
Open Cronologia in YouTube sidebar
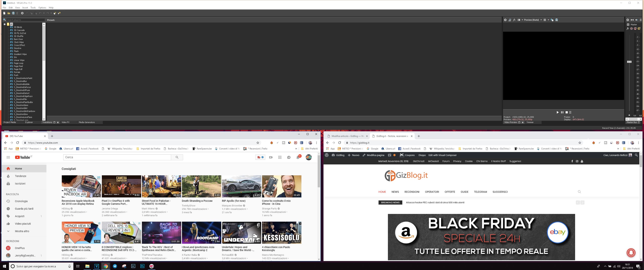[21, 201]
